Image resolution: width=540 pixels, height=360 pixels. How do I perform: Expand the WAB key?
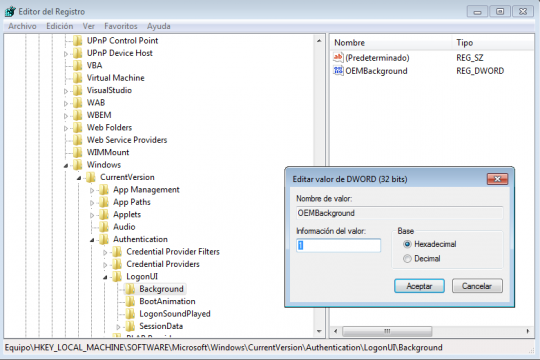66,103
